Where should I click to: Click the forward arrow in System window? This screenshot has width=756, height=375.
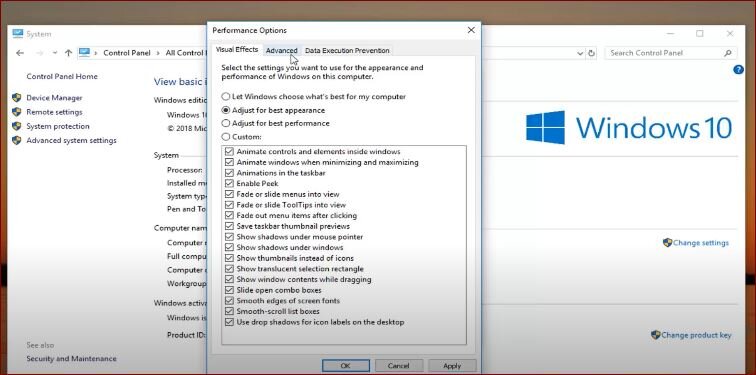40,53
